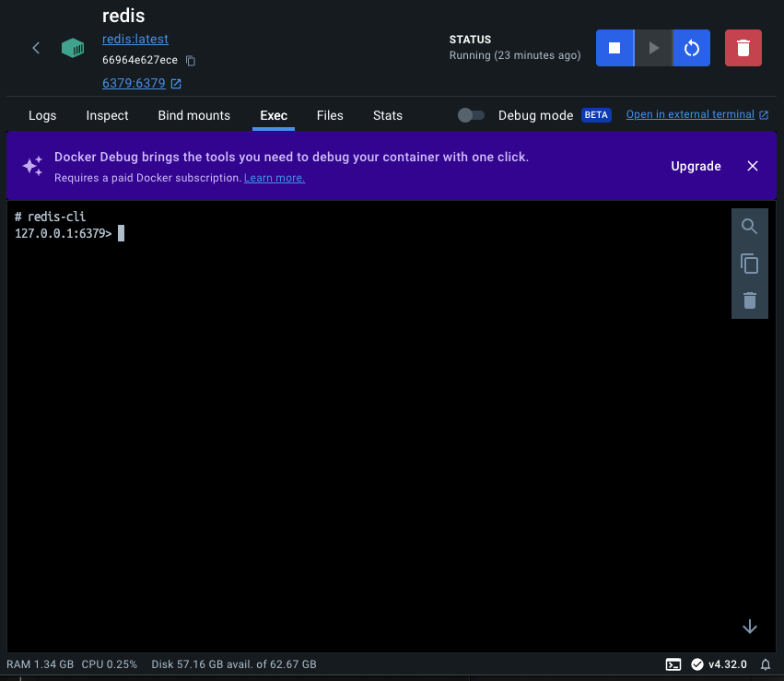The image size is (784, 681).
Task: Stop the running redis container
Action: pos(614,48)
